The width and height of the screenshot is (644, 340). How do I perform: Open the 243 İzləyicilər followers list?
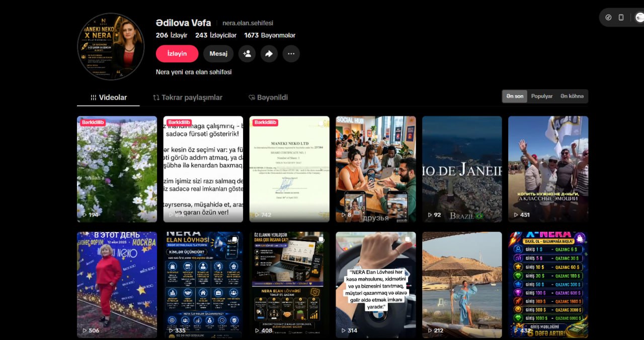(x=216, y=35)
